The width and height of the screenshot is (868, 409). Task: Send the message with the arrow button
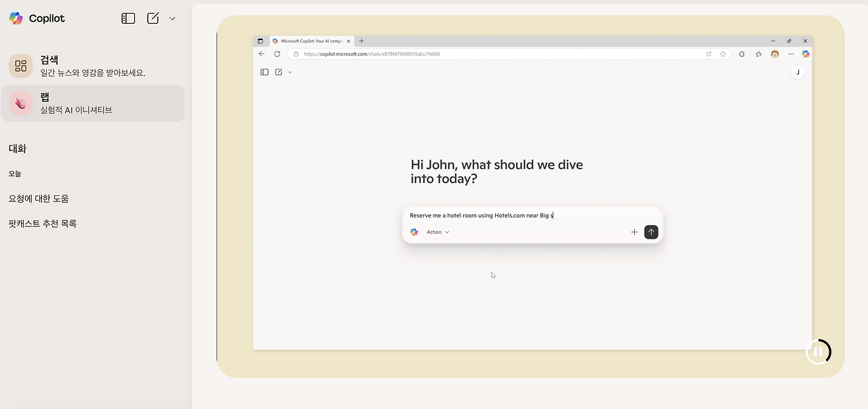tap(651, 232)
